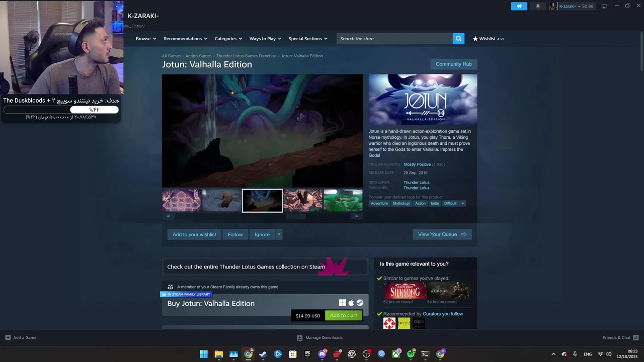Select the Adventure tag
This screenshot has width=644, height=362.
[x=379, y=203]
